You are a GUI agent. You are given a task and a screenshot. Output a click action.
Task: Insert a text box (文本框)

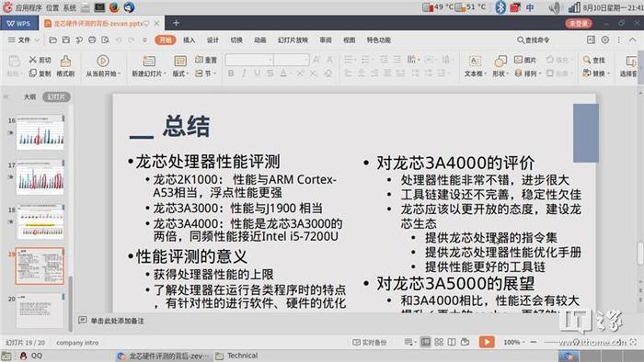tap(475, 66)
